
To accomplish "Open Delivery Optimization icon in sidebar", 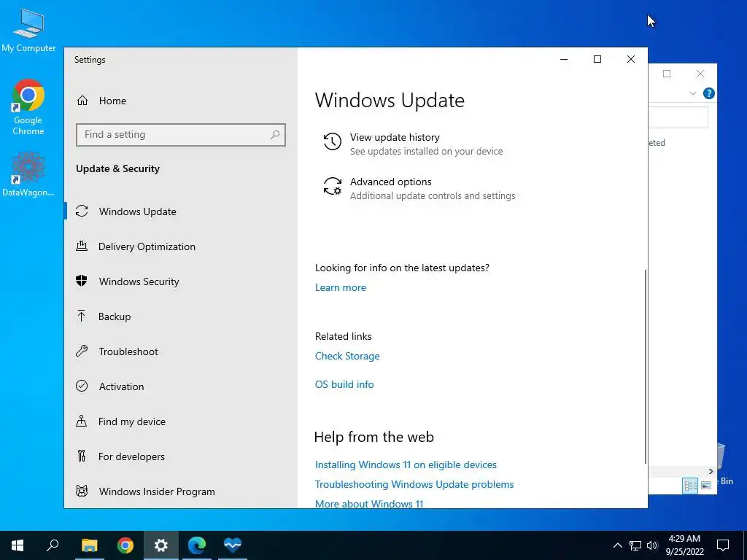I will click(82, 246).
